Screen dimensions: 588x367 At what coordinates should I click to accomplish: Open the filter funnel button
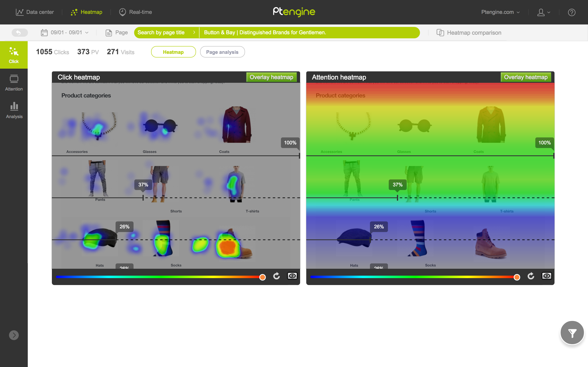[572, 333]
